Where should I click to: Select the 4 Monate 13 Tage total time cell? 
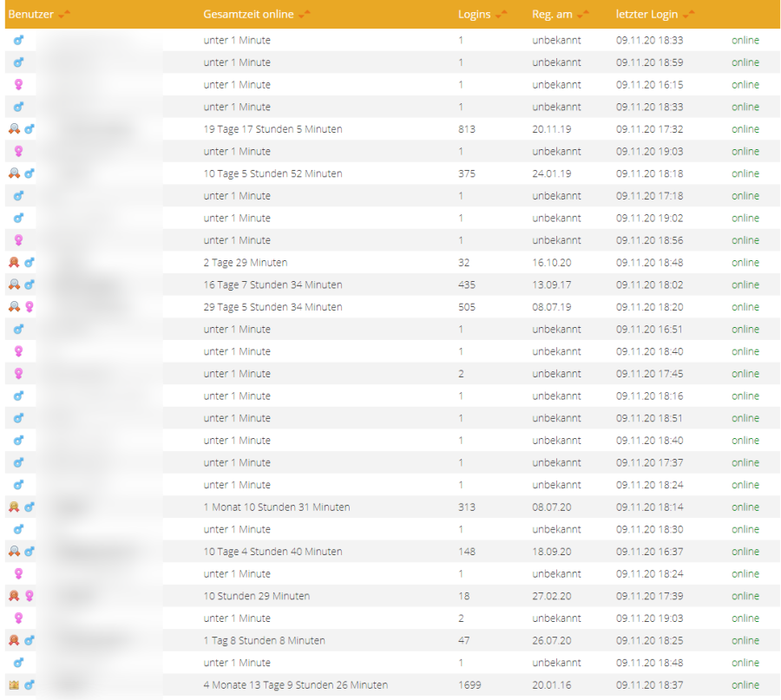[295, 685]
